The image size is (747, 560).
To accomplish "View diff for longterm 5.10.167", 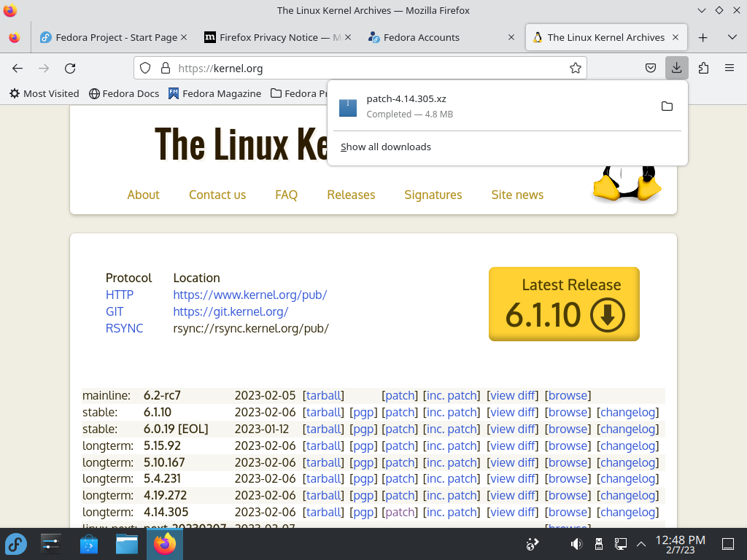I will click(x=512, y=462).
